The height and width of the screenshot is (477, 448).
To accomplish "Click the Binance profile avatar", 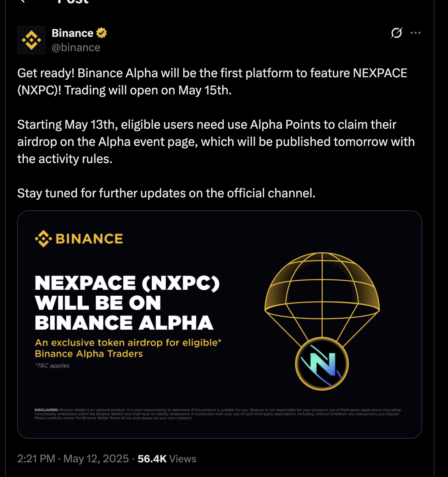I will point(31,40).
